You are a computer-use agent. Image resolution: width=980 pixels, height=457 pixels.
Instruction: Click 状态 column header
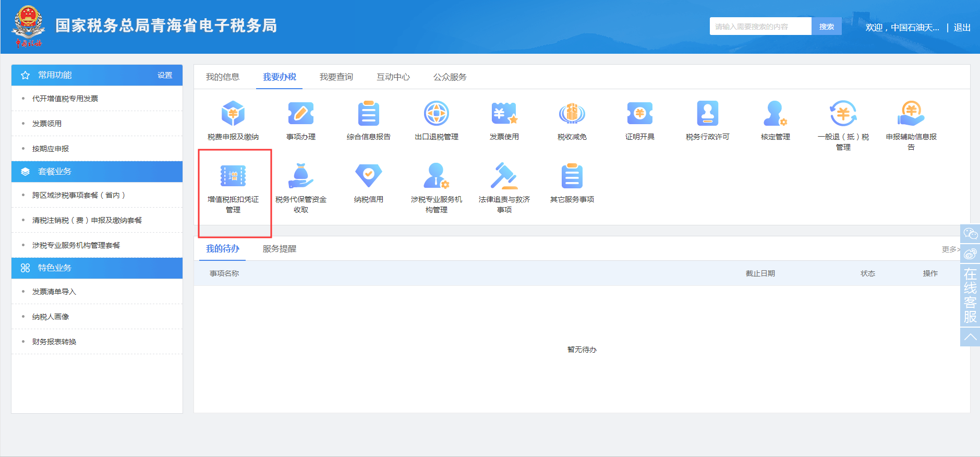(868, 273)
